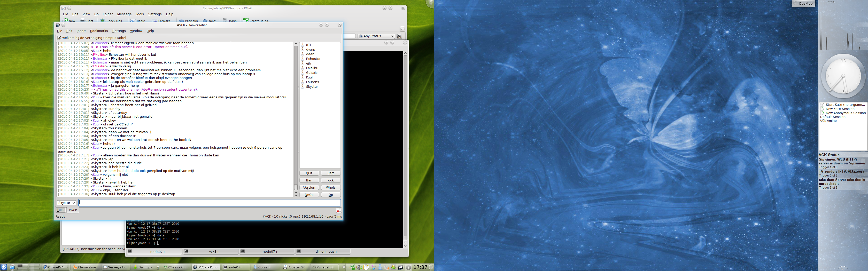Open the Skystar nickname dropdown
Screen dimensions: 868x271
[x=66, y=203]
